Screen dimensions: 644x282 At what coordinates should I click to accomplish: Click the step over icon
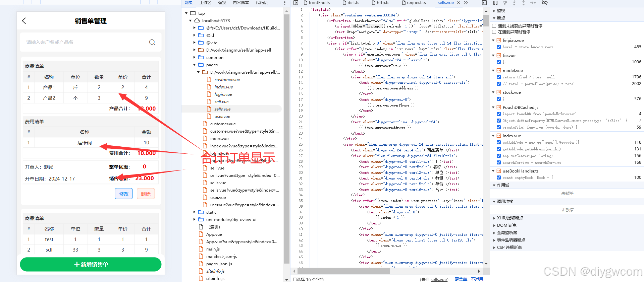(505, 3)
